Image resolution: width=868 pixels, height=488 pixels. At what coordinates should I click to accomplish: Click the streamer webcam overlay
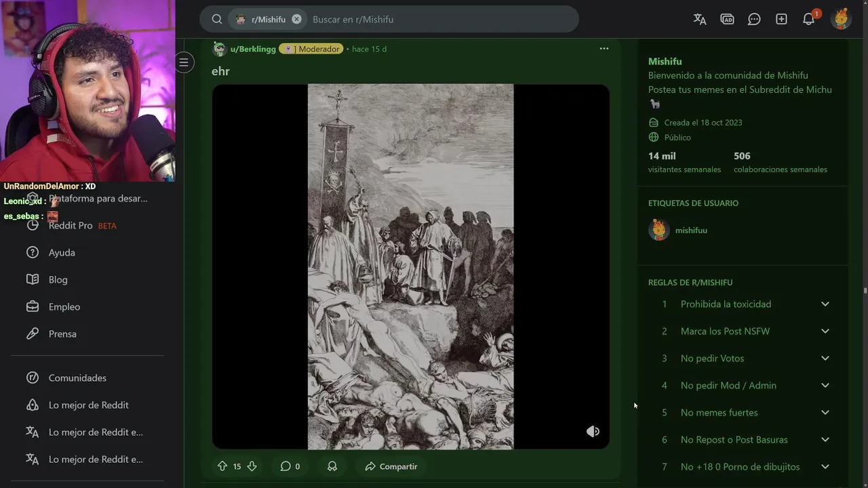pos(87,90)
